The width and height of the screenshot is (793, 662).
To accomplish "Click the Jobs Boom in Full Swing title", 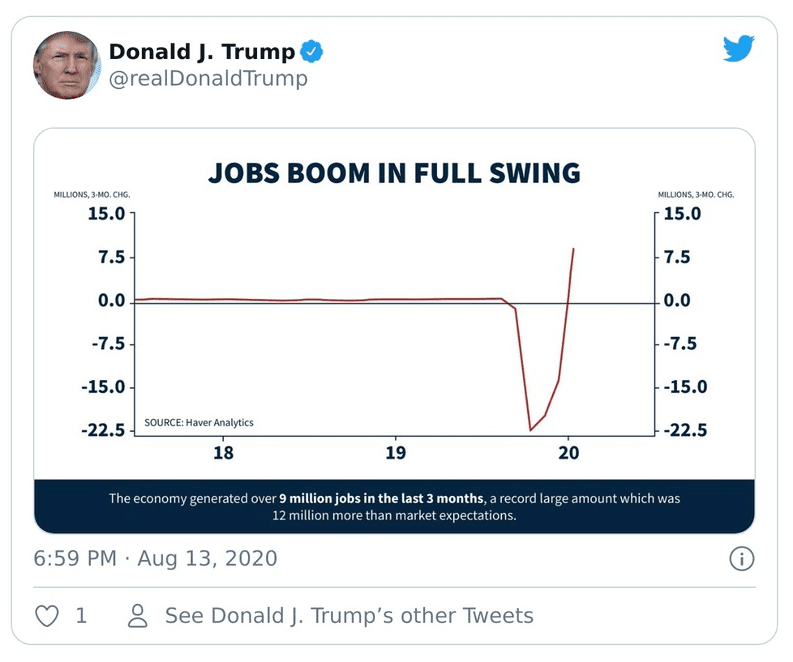I will (x=394, y=172).
